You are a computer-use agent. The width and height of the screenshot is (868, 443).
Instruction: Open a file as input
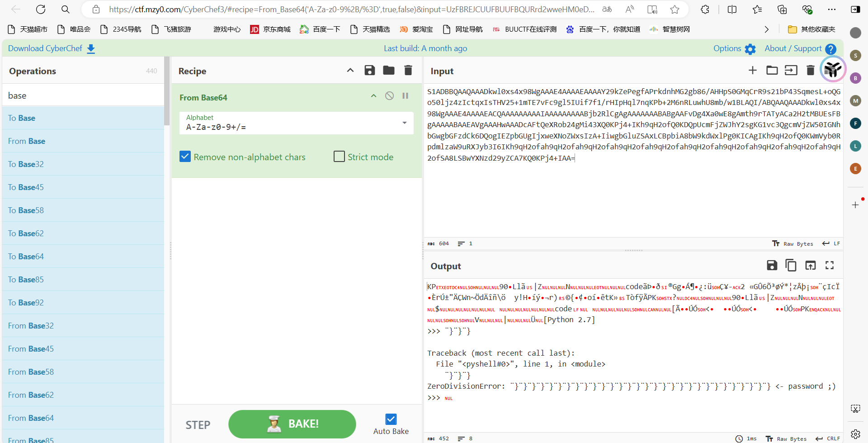(x=791, y=70)
